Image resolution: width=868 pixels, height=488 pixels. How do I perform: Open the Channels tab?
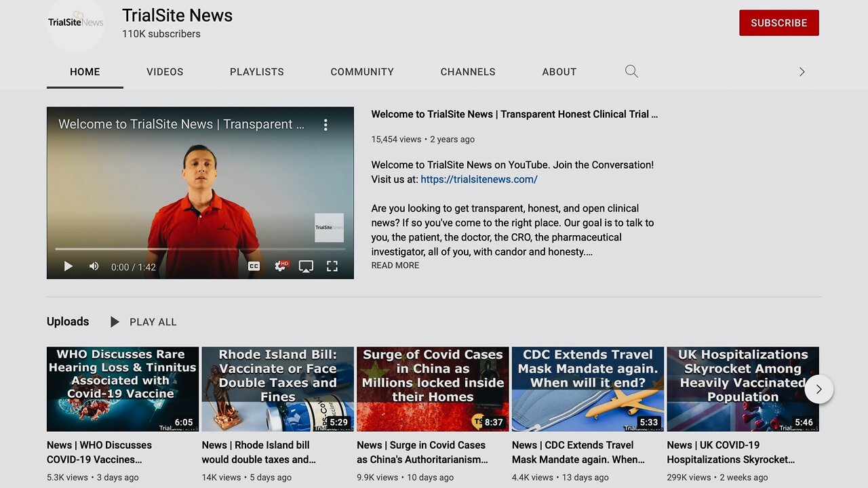coord(468,72)
